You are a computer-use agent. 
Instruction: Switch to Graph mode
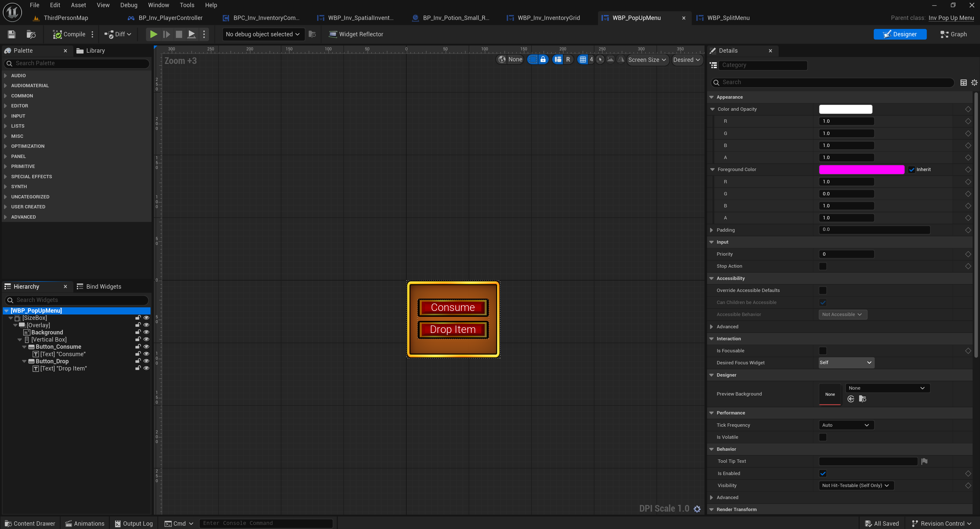(x=953, y=34)
